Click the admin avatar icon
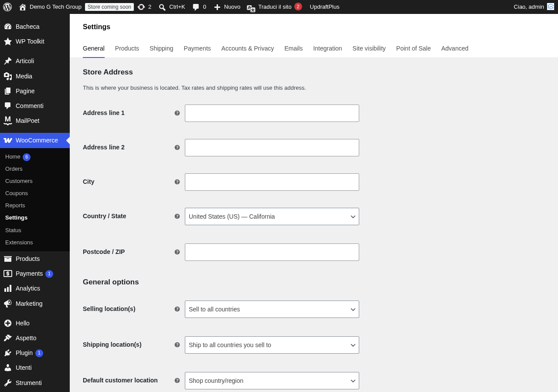 coord(551,7)
